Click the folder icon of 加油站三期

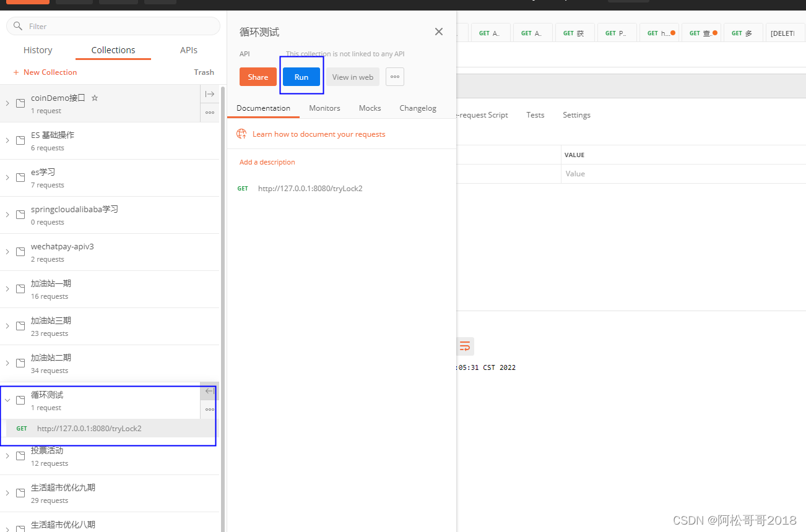(x=20, y=326)
